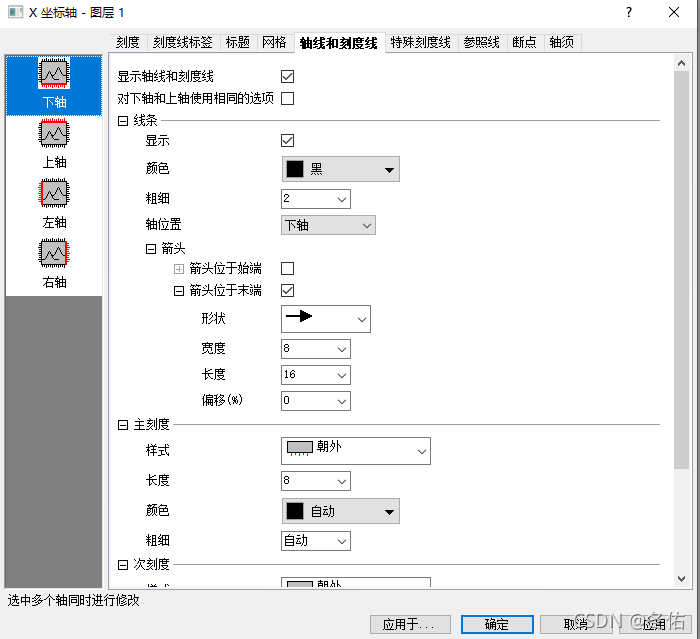This screenshot has height=639, width=700.
Task: Select the 轴线和刻度线 tab
Action: click(x=339, y=43)
